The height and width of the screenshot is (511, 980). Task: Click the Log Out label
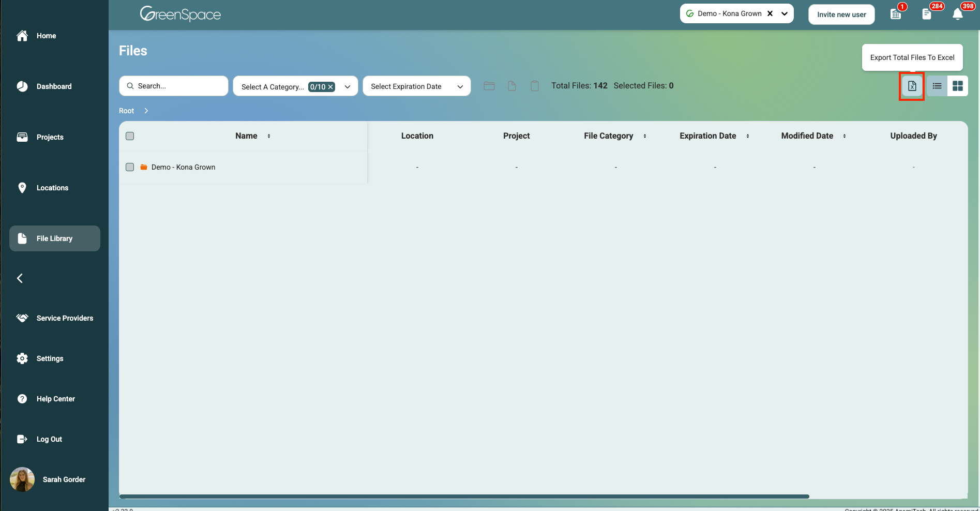point(49,439)
